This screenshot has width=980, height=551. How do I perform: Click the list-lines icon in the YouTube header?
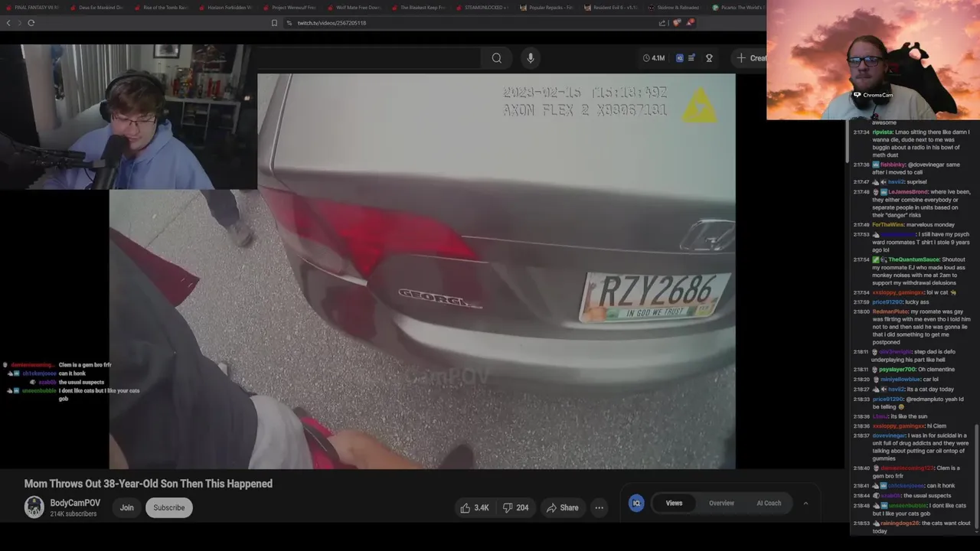pyautogui.click(x=691, y=58)
